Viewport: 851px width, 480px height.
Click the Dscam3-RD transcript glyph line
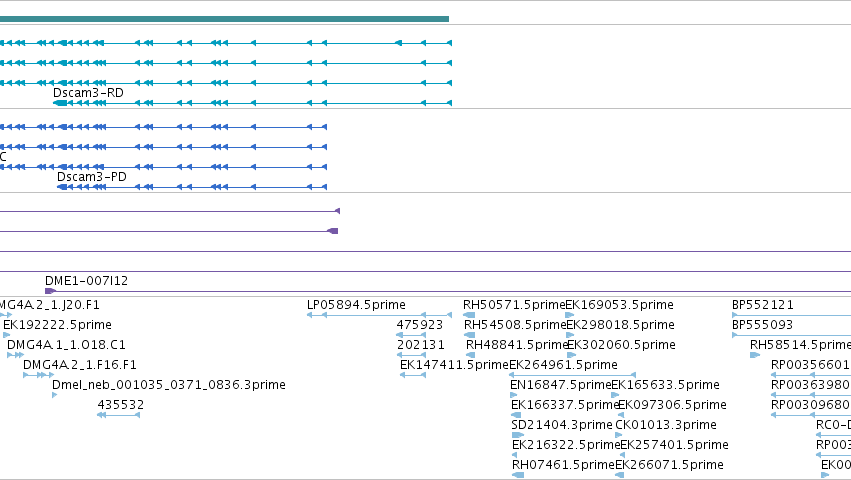[252, 103]
